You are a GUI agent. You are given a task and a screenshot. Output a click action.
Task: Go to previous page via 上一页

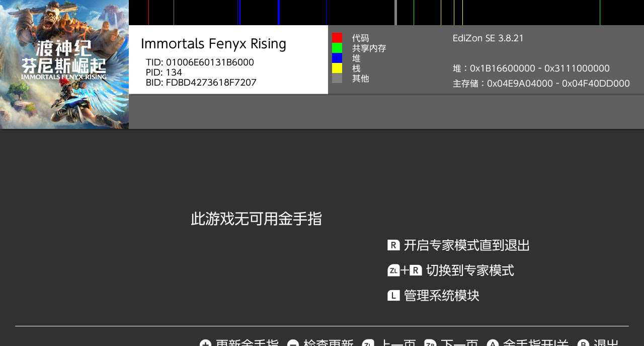pos(397,342)
